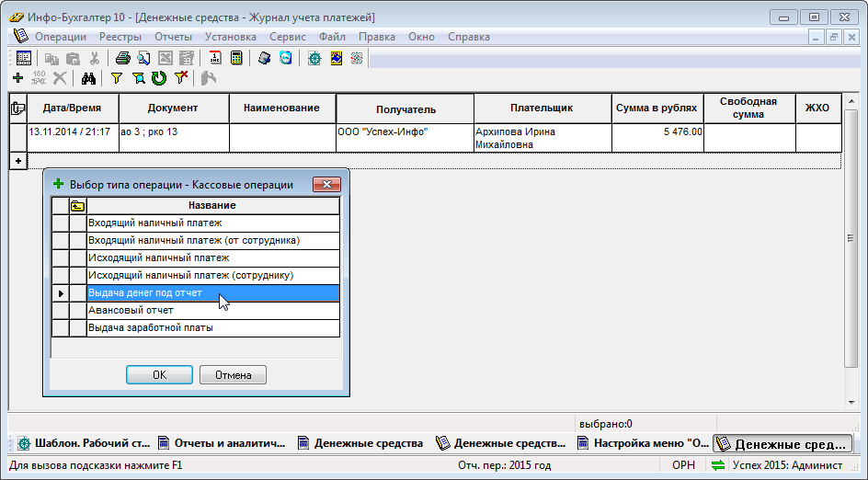868x480 pixels.
Task: Click the Отч. пер.: 2015 год status text
Action: point(504,465)
